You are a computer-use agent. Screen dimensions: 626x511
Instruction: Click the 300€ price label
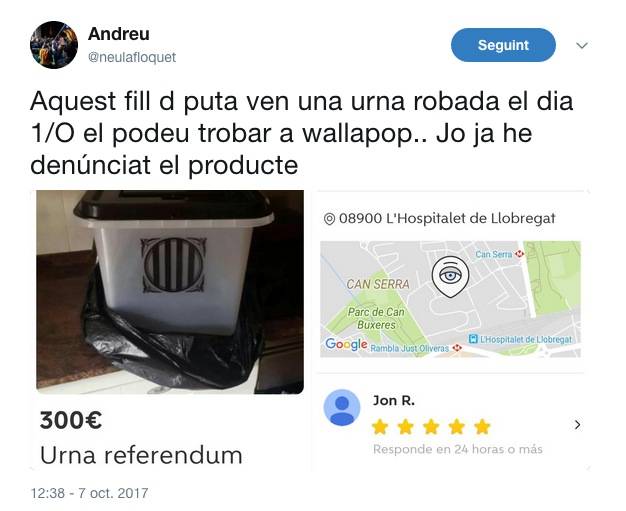click(71, 420)
